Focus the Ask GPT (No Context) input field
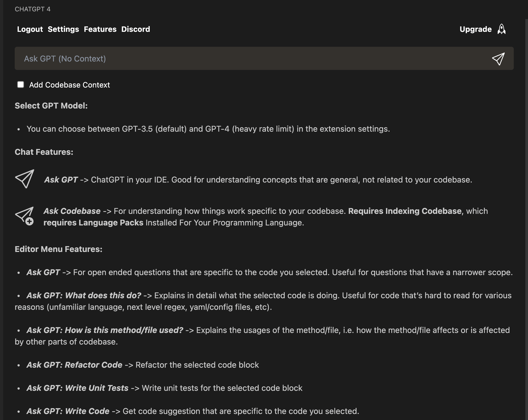The height and width of the screenshot is (420, 528). click(245, 59)
